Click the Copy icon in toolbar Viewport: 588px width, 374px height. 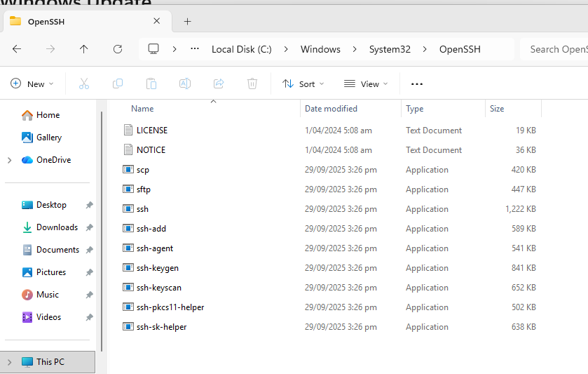(x=118, y=84)
